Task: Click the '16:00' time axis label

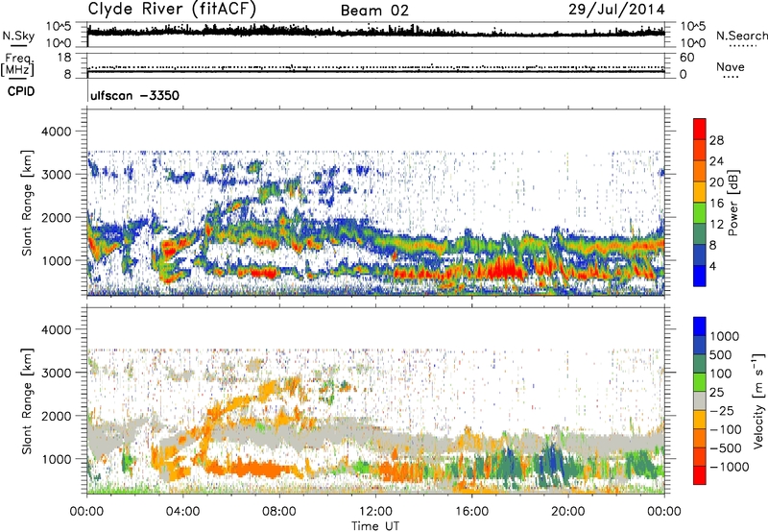Action: coord(471,512)
